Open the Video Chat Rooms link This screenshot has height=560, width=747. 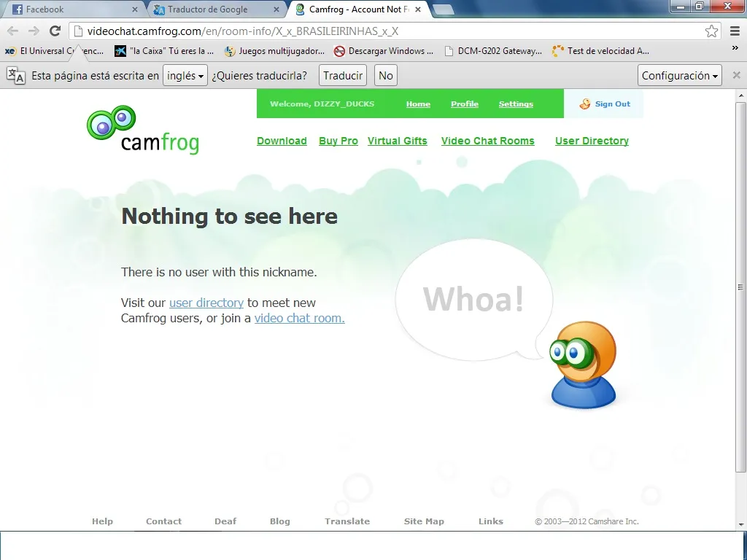(487, 141)
